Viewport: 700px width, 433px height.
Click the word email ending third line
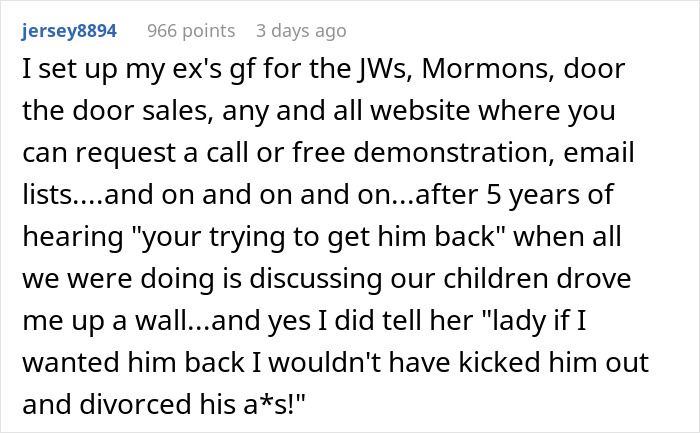[599, 152]
